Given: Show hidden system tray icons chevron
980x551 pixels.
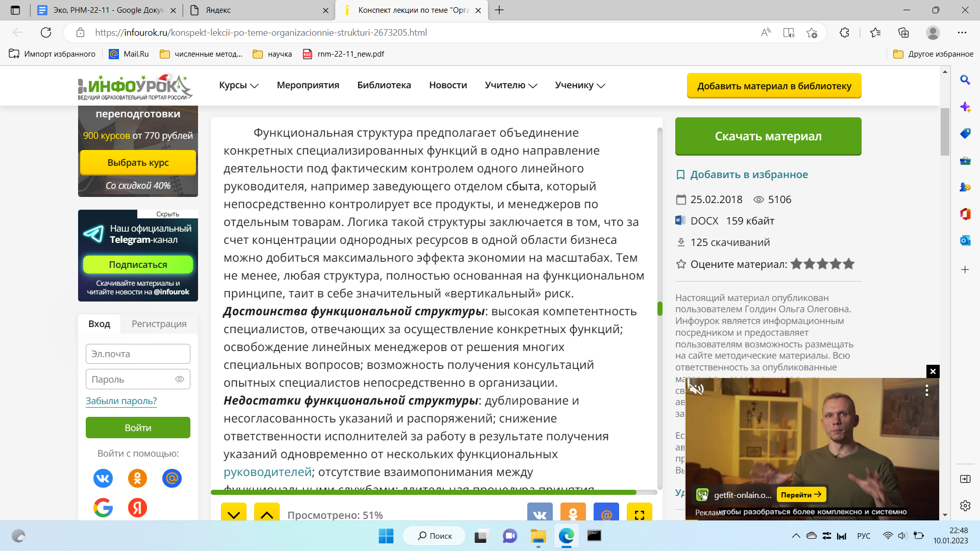Looking at the screenshot, I should pos(796,536).
